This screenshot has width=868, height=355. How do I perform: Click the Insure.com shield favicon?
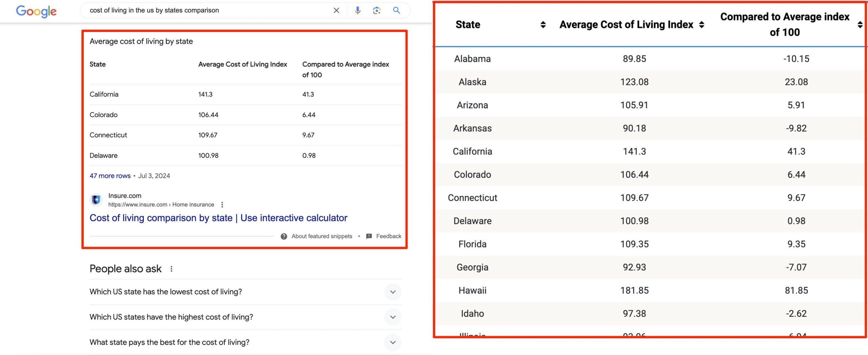[96, 200]
